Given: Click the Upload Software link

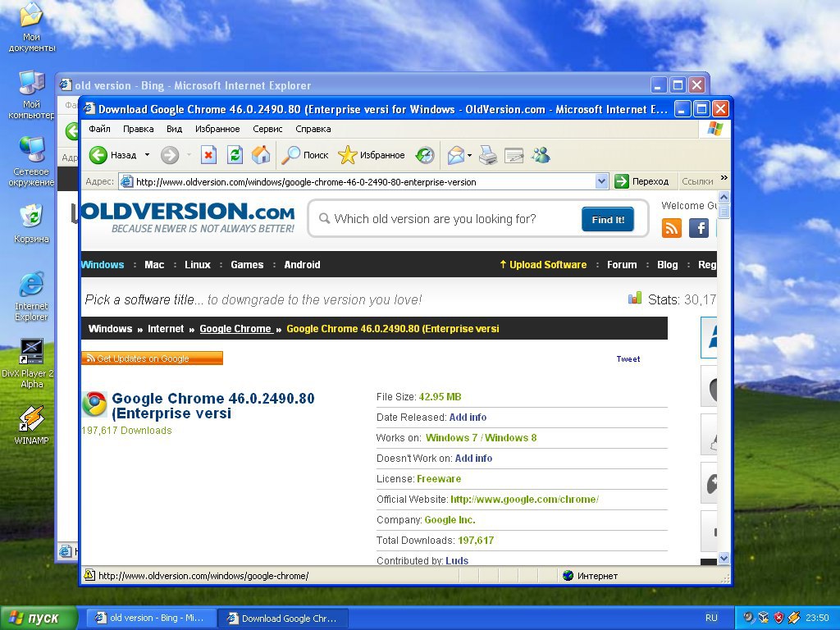Looking at the screenshot, I should coord(543,265).
